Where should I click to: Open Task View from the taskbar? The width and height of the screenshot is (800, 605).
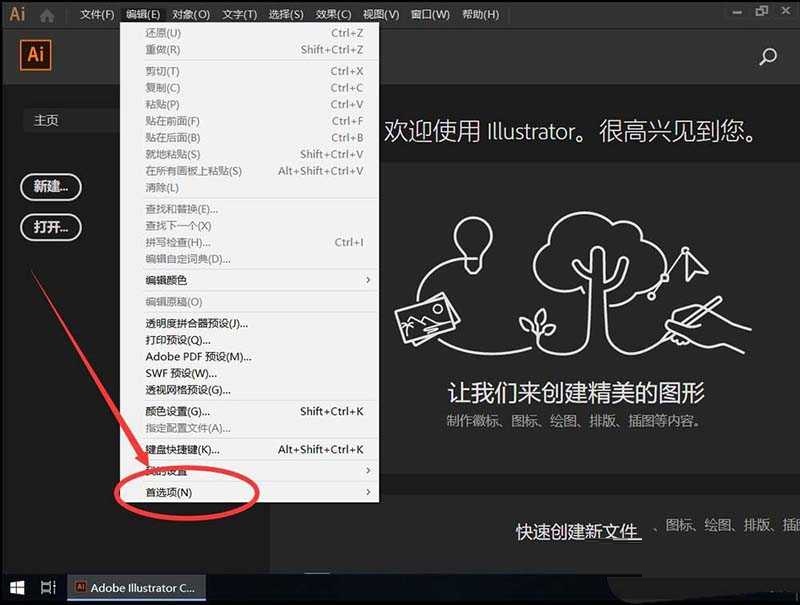(46, 588)
